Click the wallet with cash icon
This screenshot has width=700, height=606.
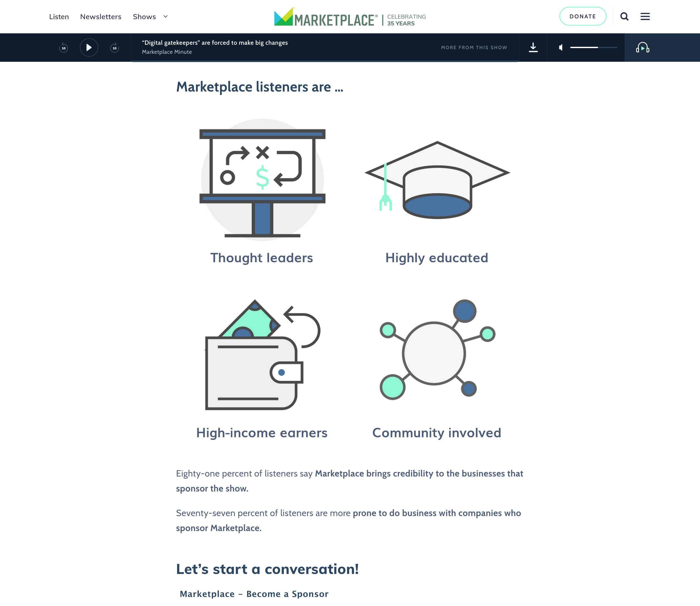(x=262, y=355)
